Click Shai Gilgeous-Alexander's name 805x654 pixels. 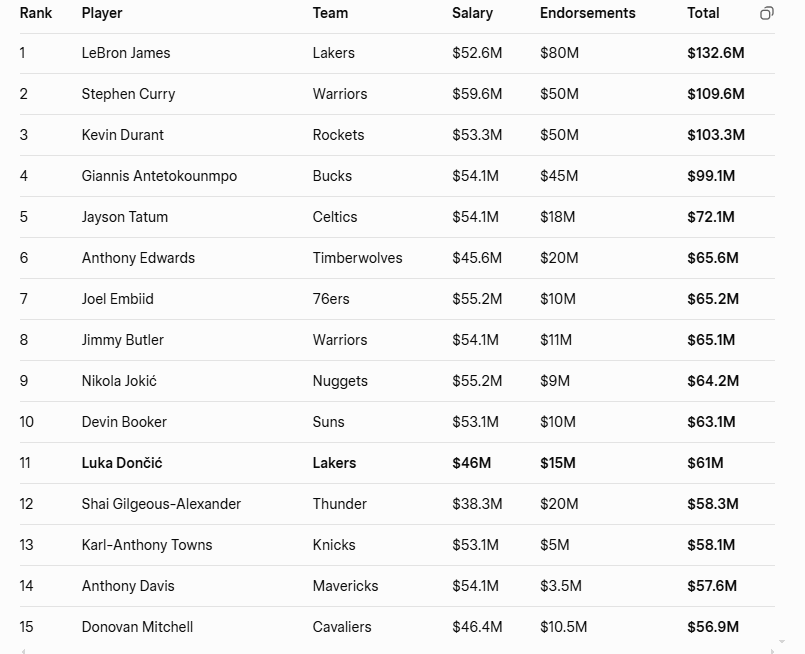[x=161, y=504]
